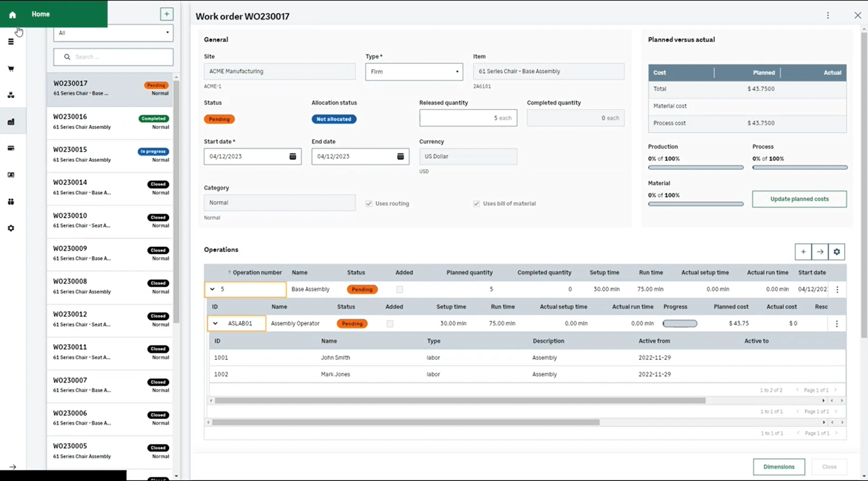Click the Home tab label

[x=41, y=14]
